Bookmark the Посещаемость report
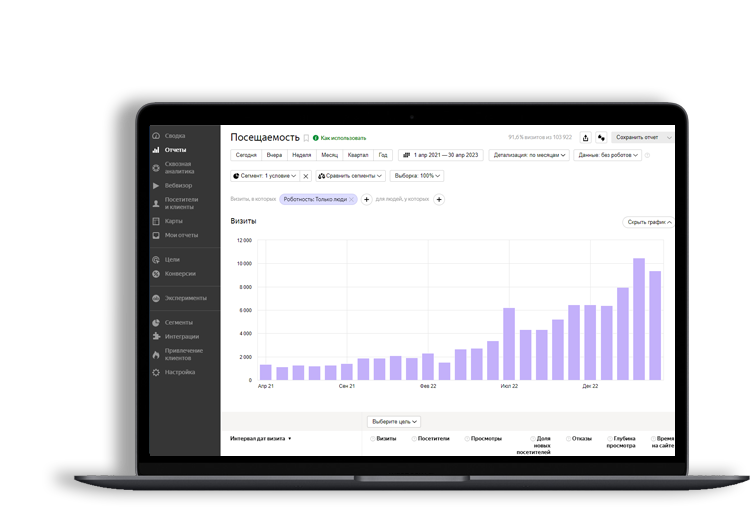Image resolution: width=752 pixels, height=507 pixels. coord(306,138)
